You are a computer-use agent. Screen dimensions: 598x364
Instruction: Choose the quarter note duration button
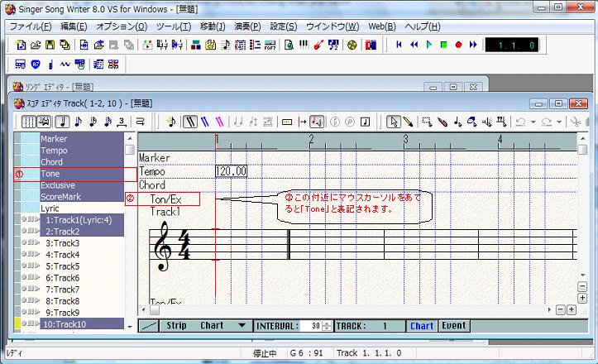63,122
